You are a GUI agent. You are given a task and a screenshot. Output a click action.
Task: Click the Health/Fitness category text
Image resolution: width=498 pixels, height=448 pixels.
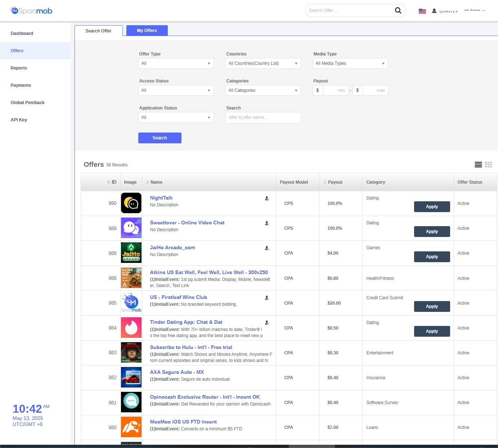(x=380, y=278)
